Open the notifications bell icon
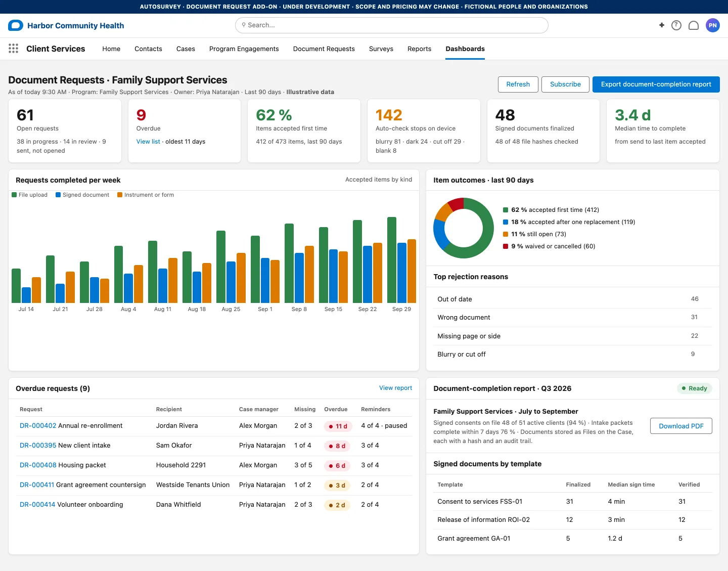The width and height of the screenshot is (728, 571). coord(694,25)
